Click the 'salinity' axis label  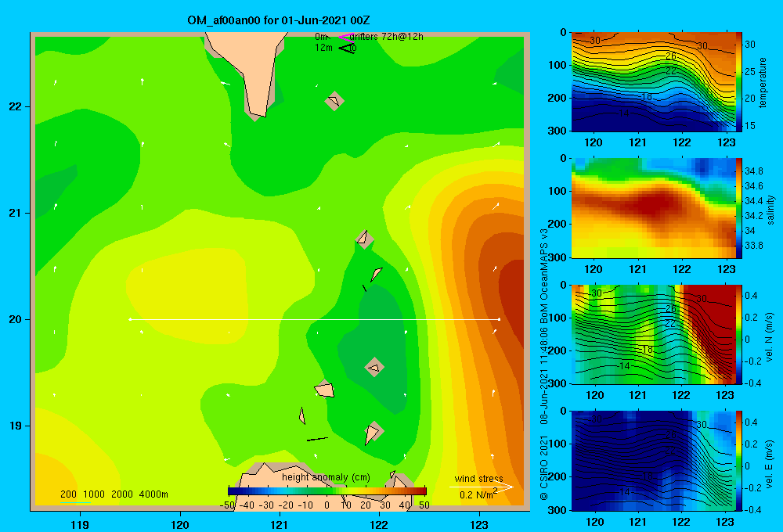tap(770, 210)
